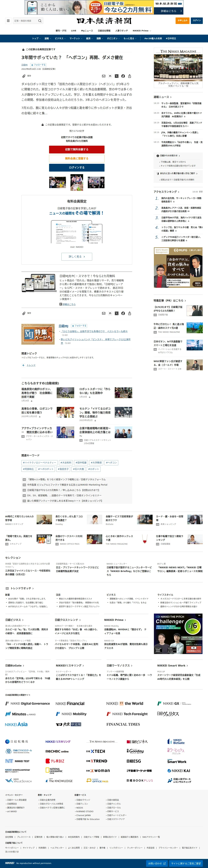Click the blue ログインする button
208x868 pixels.
click(76, 168)
